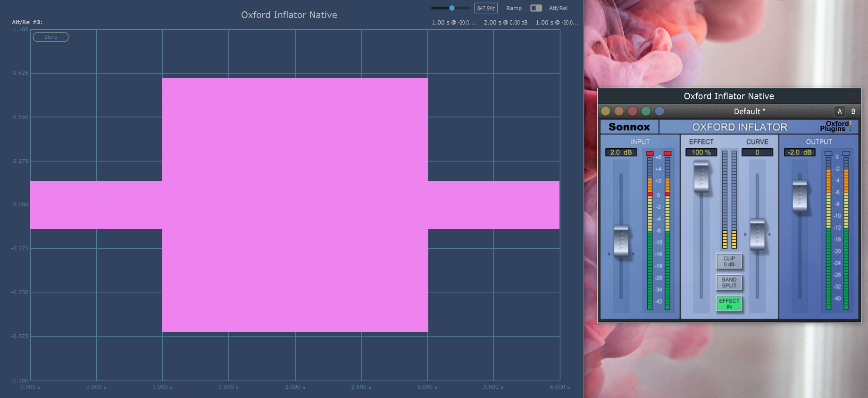Click the 'OXFORD INFLATOR' title banner

[x=740, y=127]
